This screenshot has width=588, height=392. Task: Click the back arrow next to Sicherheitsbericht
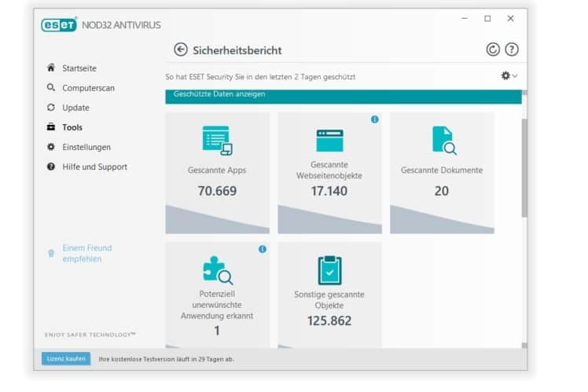click(180, 49)
